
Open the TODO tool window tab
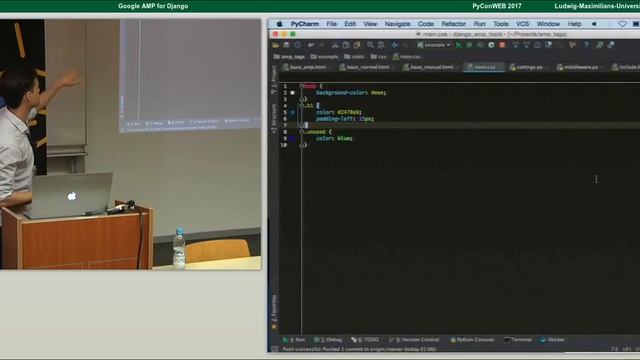point(365,340)
